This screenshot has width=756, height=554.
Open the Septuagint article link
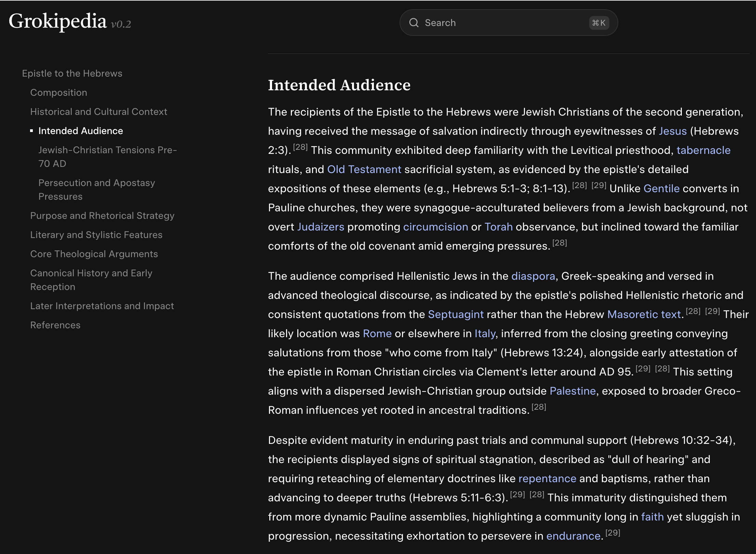click(456, 314)
